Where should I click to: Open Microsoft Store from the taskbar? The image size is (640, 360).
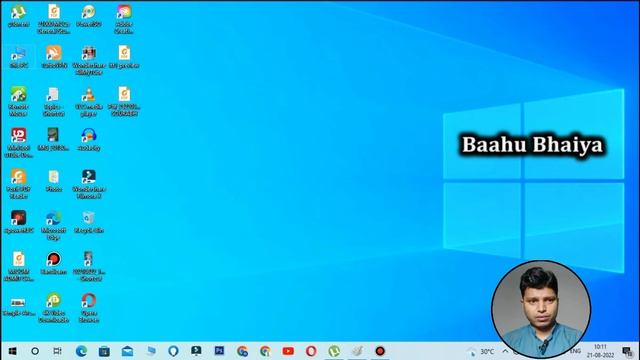(104, 351)
